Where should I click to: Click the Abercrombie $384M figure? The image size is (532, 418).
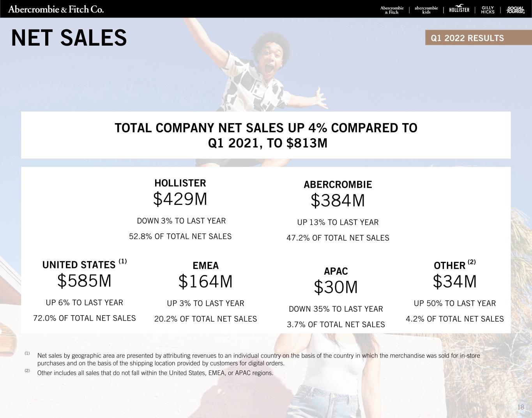(338, 201)
